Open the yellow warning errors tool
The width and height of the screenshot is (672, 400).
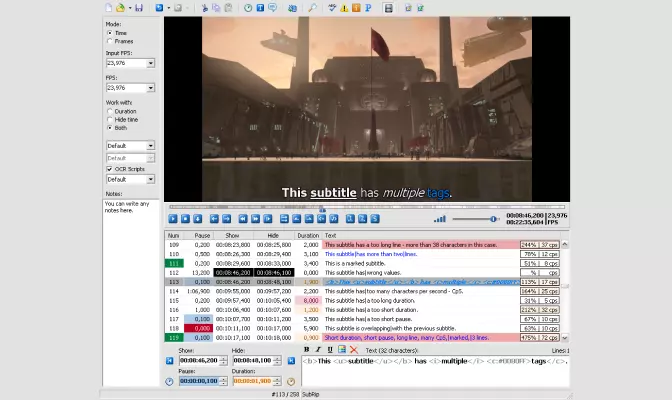point(344,8)
